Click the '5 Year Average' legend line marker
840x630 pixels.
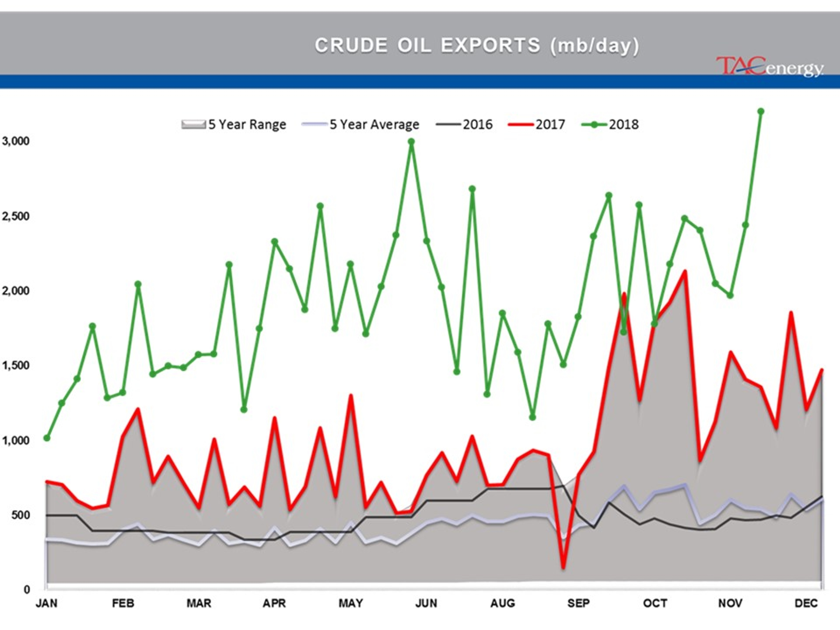[x=315, y=124]
